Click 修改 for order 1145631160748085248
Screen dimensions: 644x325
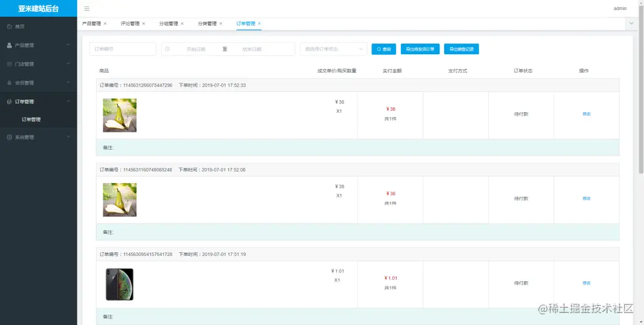tap(587, 199)
